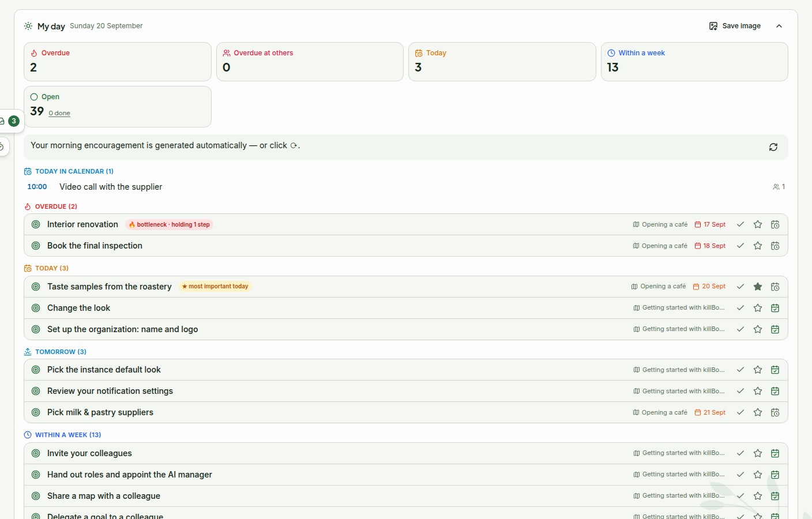This screenshot has width=812, height=519.
Task: Toggle star on Review your notification settings
Action: click(x=758, y=391)
